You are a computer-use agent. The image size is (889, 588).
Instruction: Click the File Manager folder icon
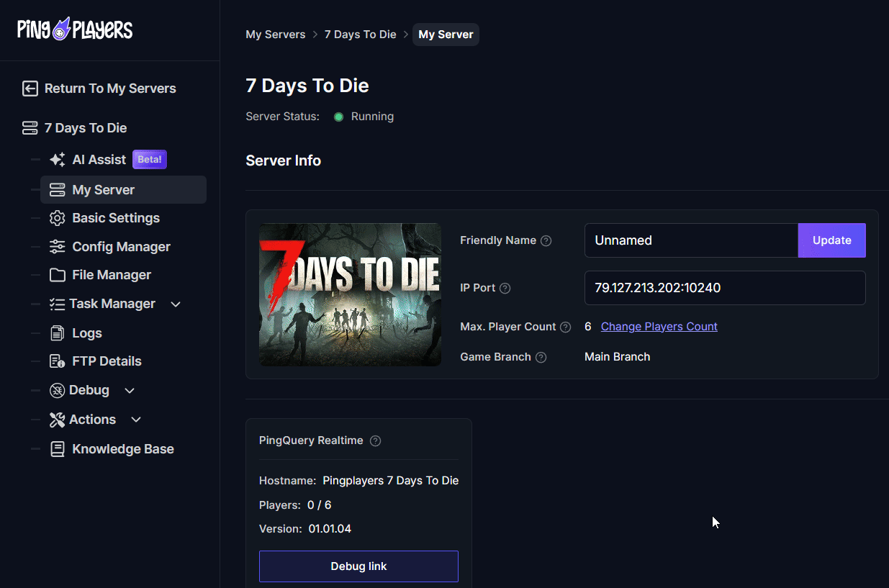57,275
